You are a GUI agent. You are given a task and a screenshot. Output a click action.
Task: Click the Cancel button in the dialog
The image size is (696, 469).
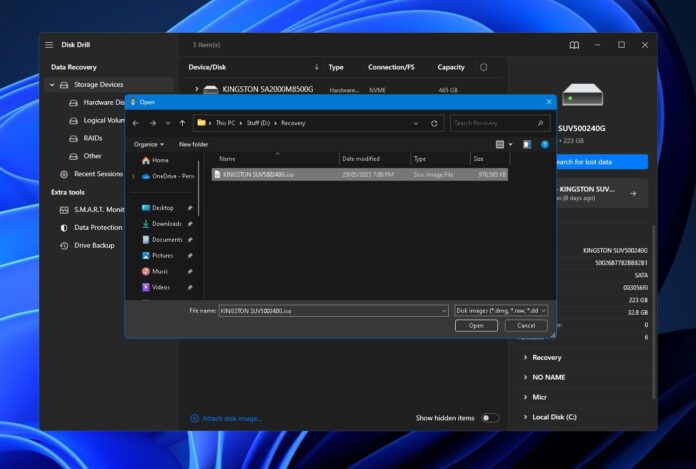coord(525,326)
